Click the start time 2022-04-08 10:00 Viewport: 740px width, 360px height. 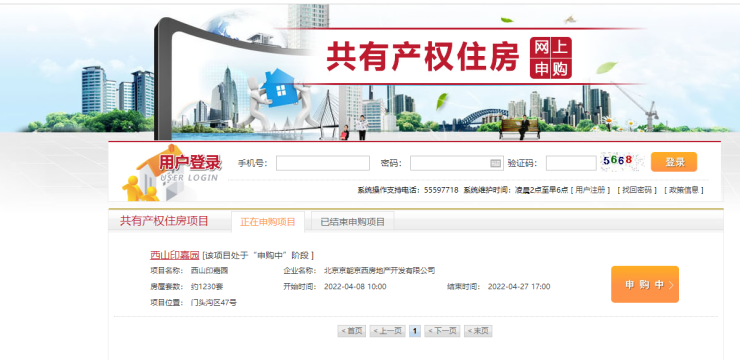(355, 287)
